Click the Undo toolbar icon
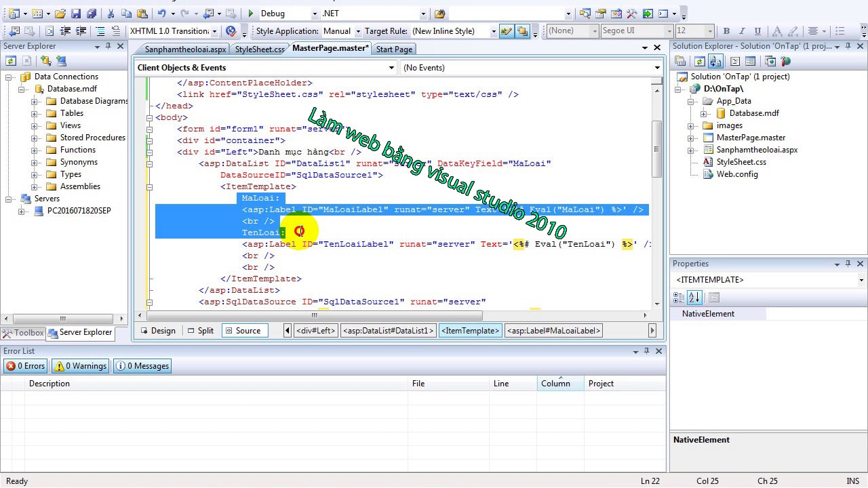Image resolution: width=868 pixels, height=488 pixels. point(162,13)
